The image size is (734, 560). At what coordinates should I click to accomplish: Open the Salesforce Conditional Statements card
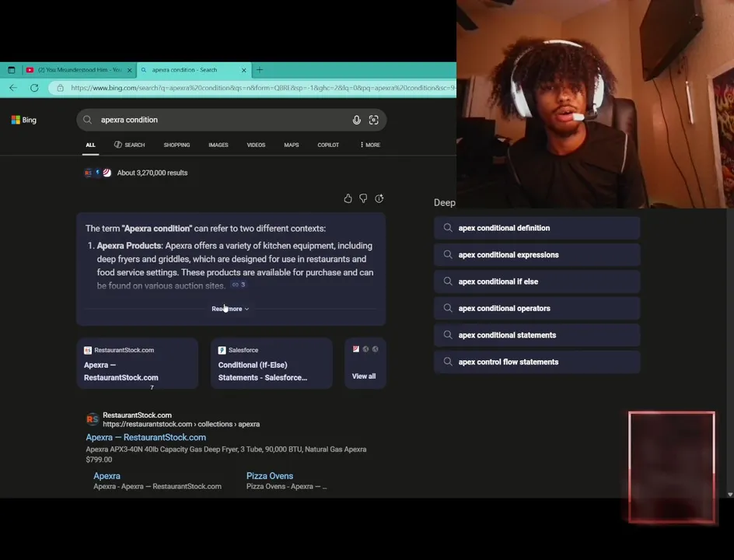(271, 363)
